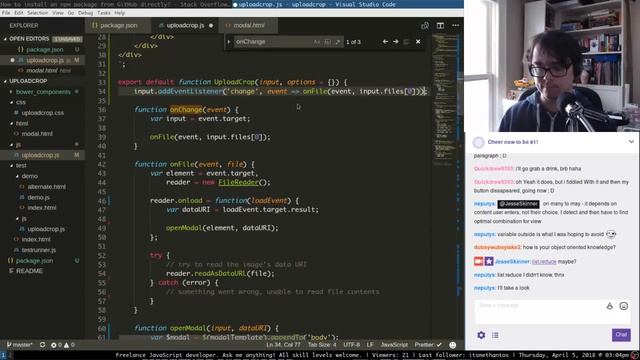Click Ln 34, Col 77 indicator
640x360 pixels.
click(283, 345)
